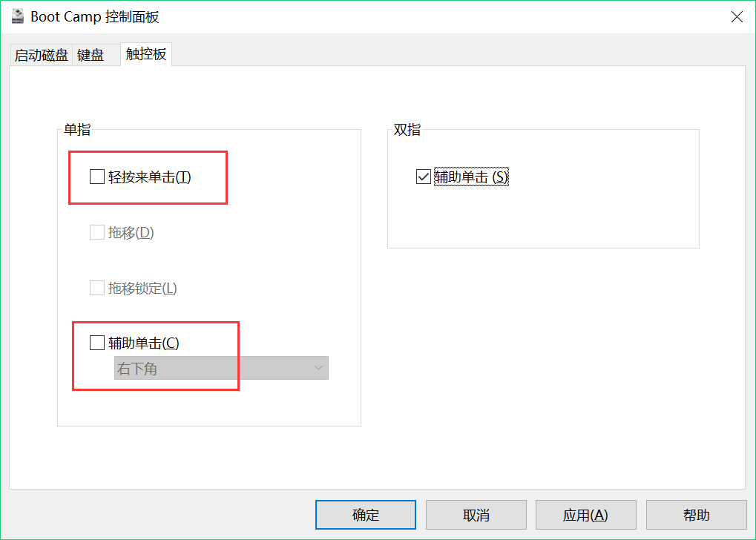Open the 右下角 combo box

[x=220, y=369]
